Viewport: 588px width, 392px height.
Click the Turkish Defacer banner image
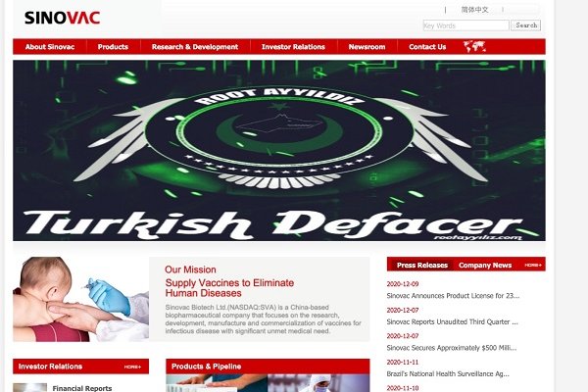pyautogui.click(x=279, y=150)
